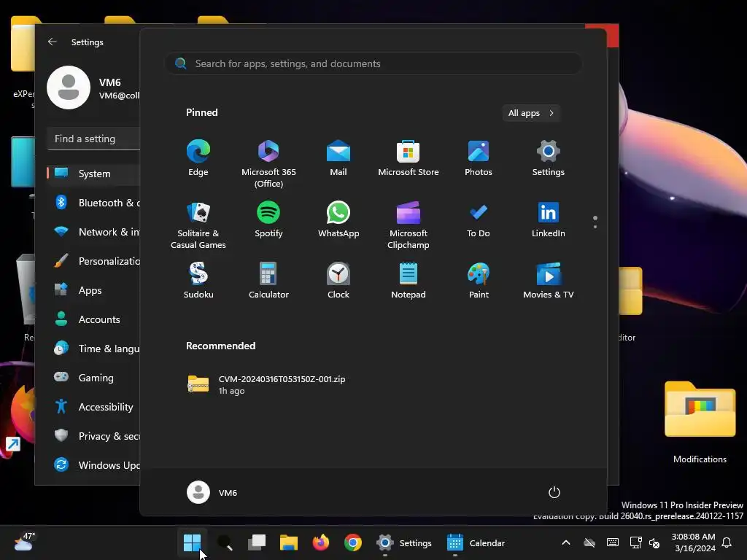The width and height of the screenshot is (747, 560).
Task: Open the Clock app
Action: tap(338, 281)
